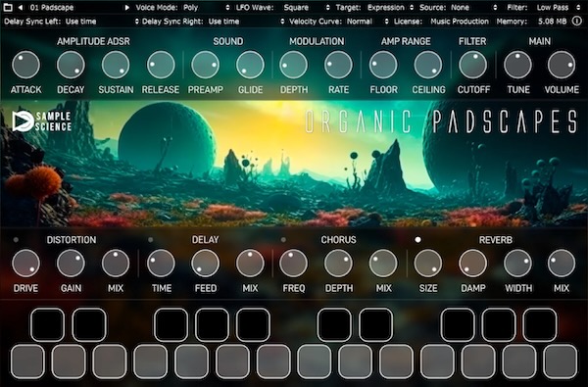Click the Decay knob
The width and height of the screenshot is (588, 387).
coord(71,65)
